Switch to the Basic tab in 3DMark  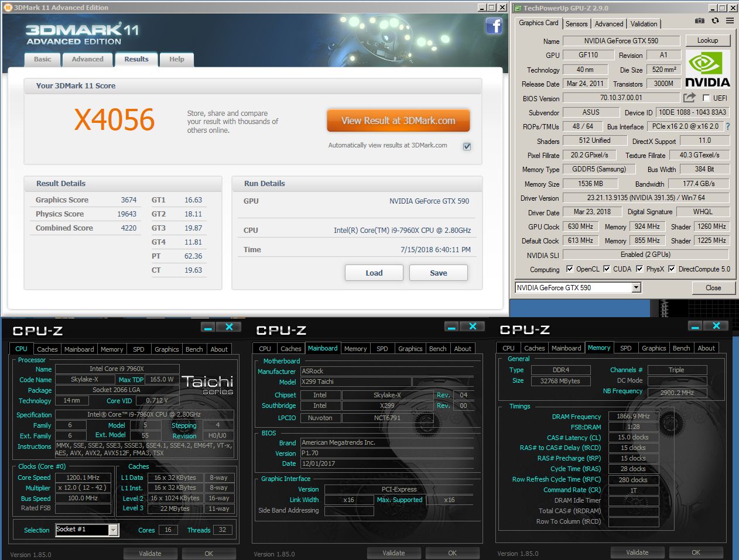[x=42, y=59]
